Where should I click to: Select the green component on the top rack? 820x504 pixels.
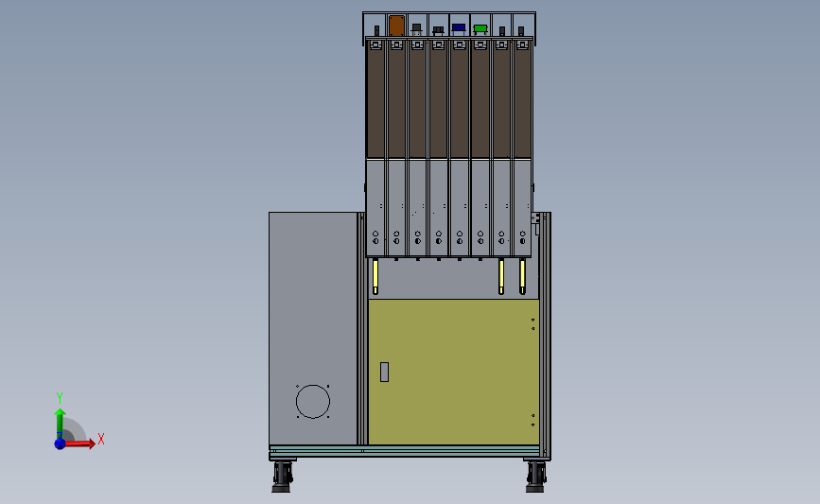(480, 28)
